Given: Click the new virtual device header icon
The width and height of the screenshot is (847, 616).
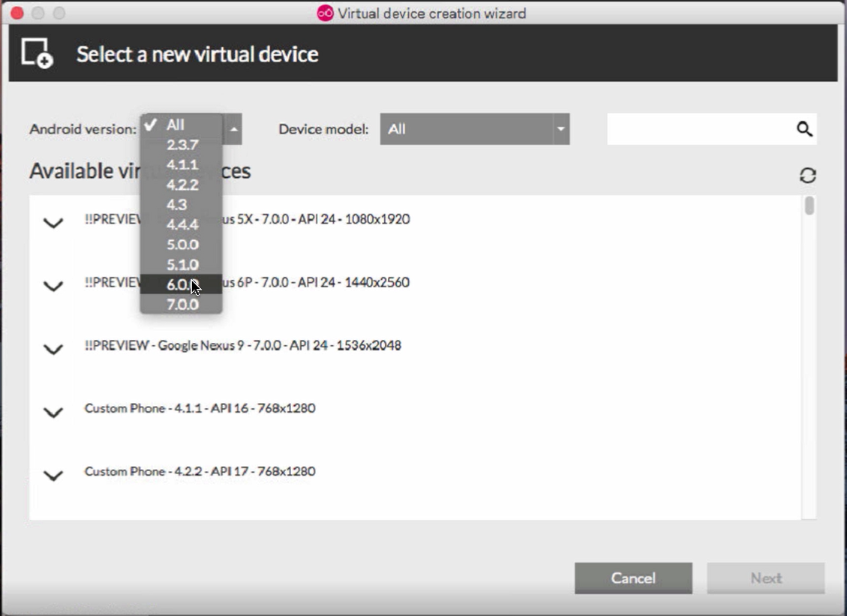Looking at the screenshot, I should 37,53.
